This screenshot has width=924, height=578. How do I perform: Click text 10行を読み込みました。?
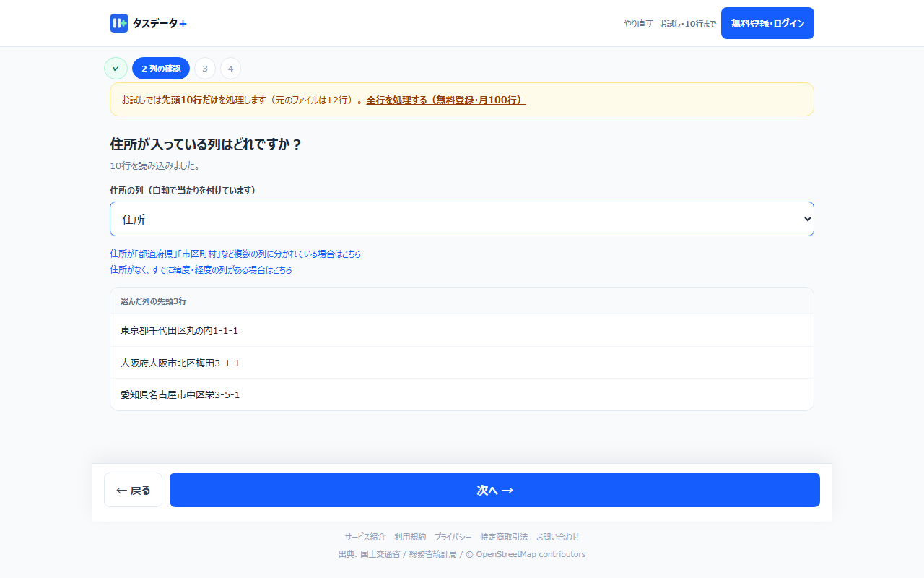[154, 165]
